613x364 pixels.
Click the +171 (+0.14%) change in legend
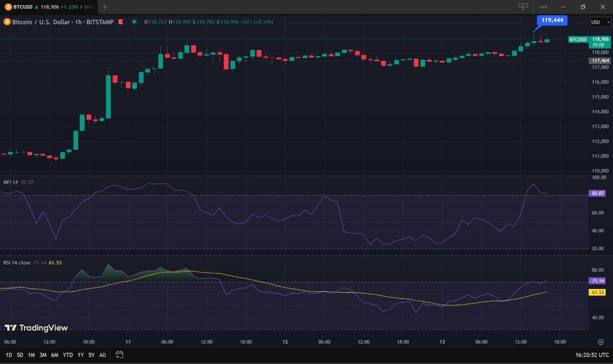click(257, 22)
